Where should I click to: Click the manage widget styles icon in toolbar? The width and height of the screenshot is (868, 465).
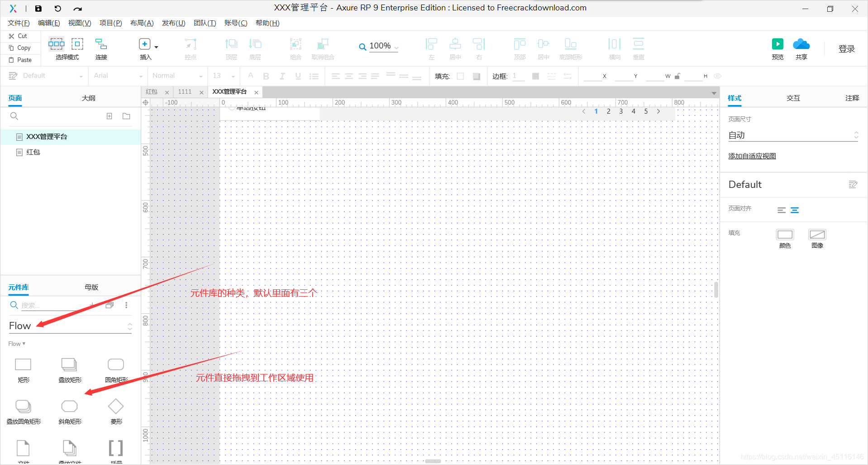[13, 76]
